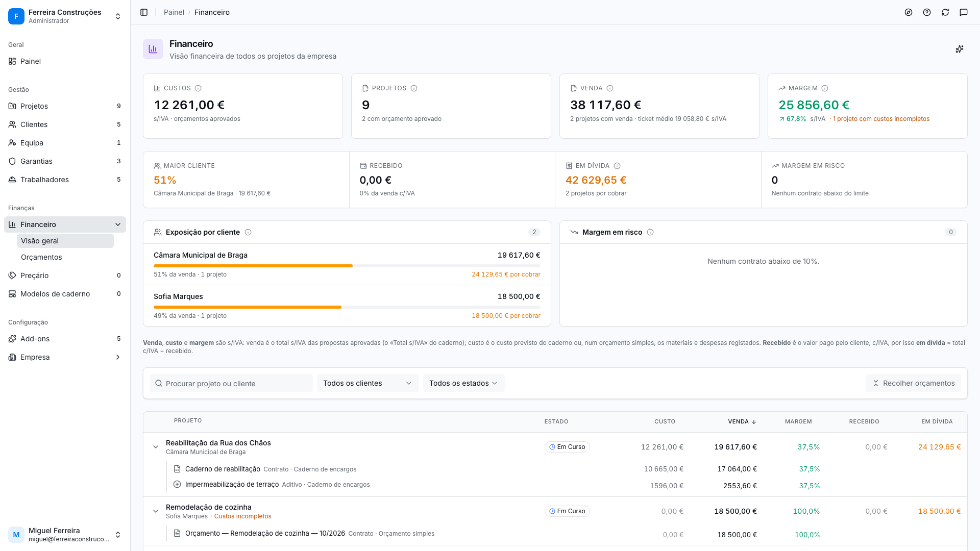The height and width of the screenshot is (551, 980).
Task: Click the Painel breadcrumb link
Action: coord(174,12)
